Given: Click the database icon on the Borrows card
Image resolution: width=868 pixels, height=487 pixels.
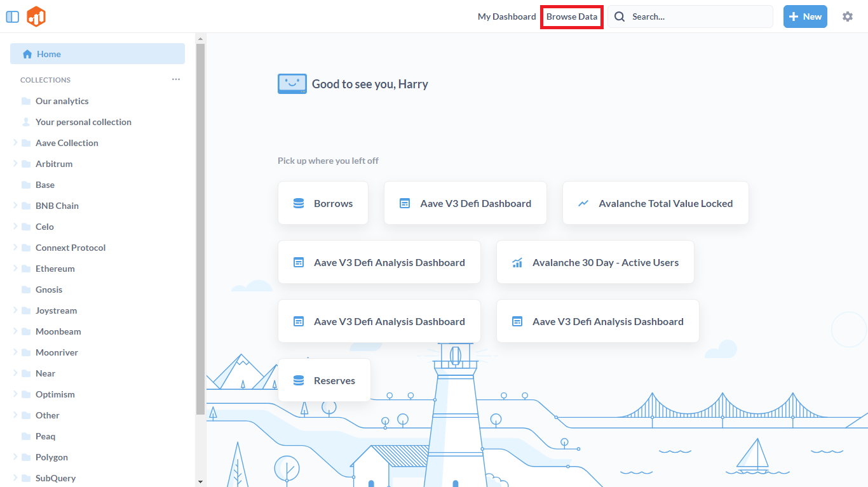Looking at the screenshot, I should 299,203.
